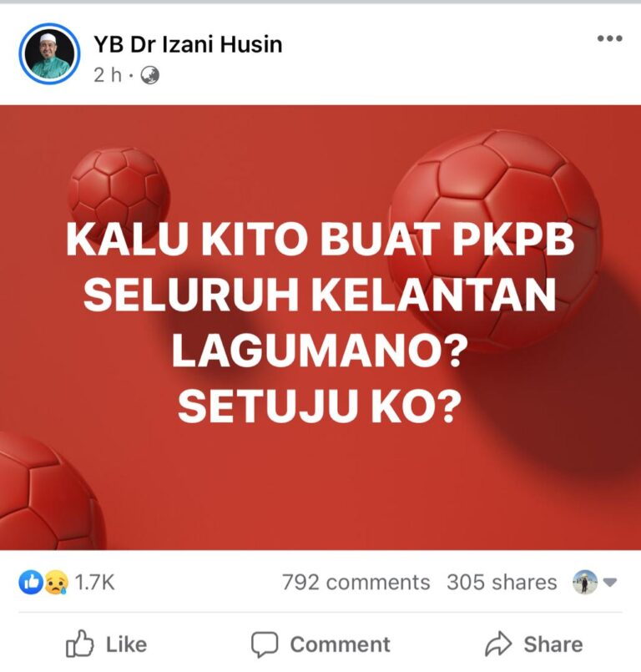This screenshot has width=641, height=672.
Task: Click YB Dr Izani Husin's profile picture
Action: coord(49,54)
